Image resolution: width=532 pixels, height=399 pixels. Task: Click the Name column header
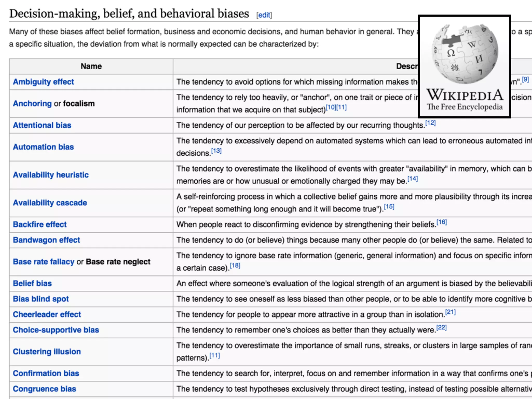pos(91,66)
